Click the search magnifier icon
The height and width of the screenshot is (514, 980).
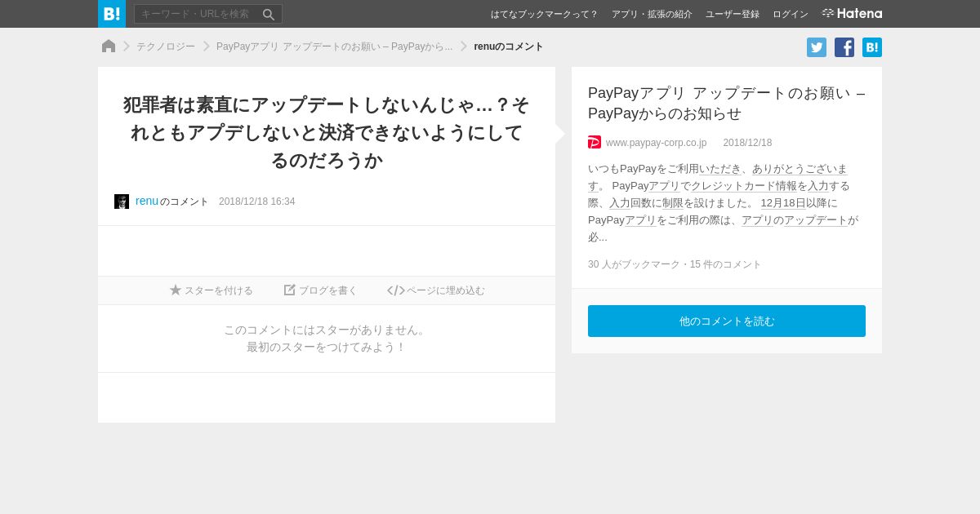(x=269, y=14)
